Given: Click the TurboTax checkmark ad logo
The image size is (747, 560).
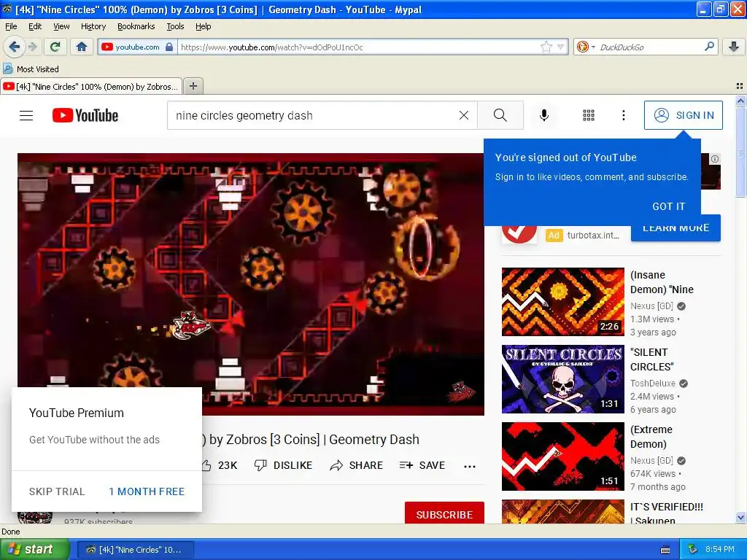Looking at the screenshot, I should click(519, 233).
